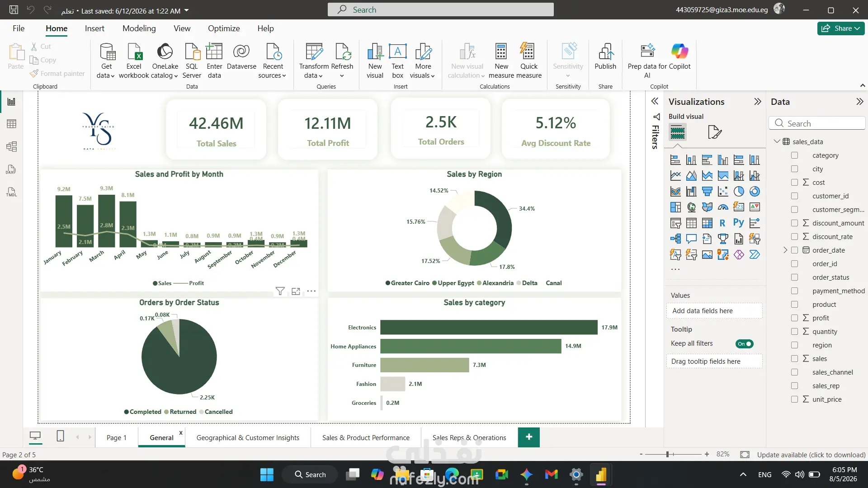Toggle Keep all filters switch off
The height and width of the screenshot is (488, 868).
(744, 344)
